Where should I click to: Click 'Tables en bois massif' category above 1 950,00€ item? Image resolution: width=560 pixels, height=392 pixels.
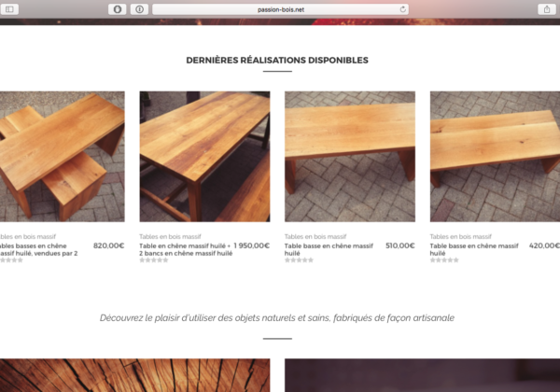point(170,236)
